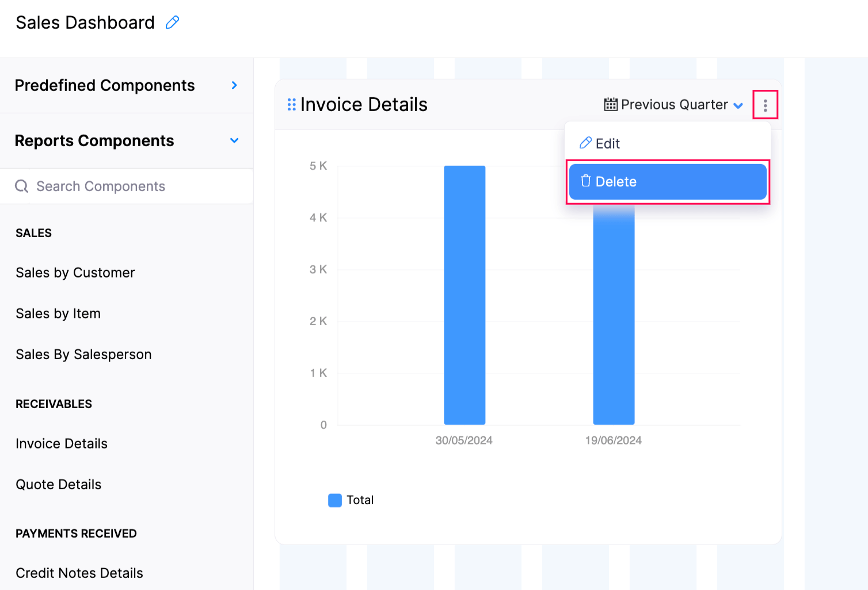This screenshot has height=590, width=868.
Task: Toggle the Total series in the legend
Action: pos(351,500)
